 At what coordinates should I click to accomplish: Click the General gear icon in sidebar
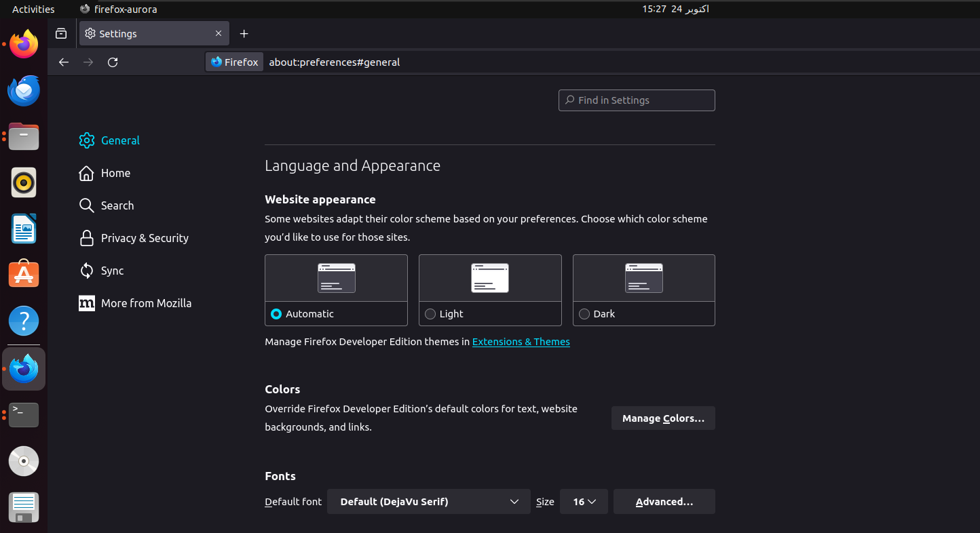pyautogui.click(x=86, y=140)
